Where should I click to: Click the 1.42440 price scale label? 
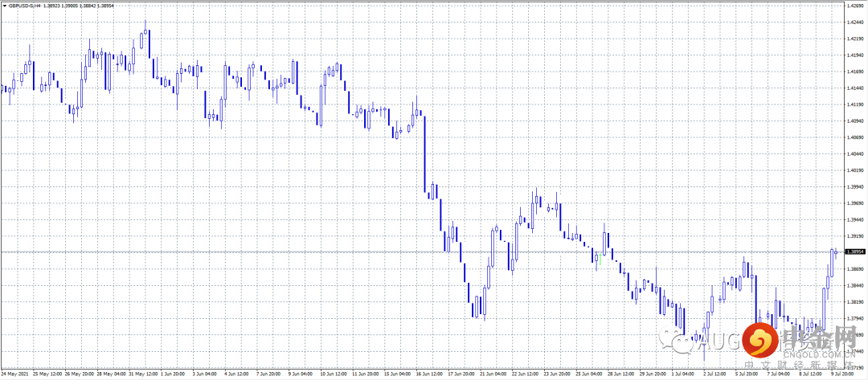click(854, 22)
